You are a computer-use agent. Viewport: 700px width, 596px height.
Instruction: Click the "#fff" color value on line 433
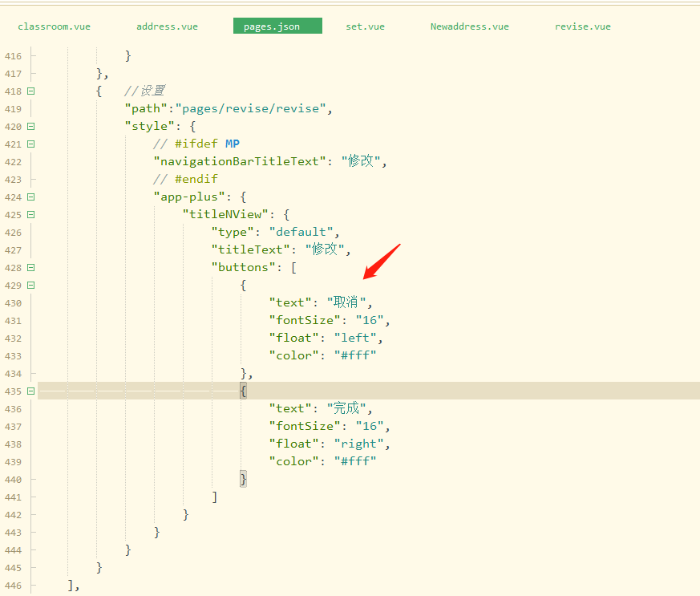tap(355, 355)
